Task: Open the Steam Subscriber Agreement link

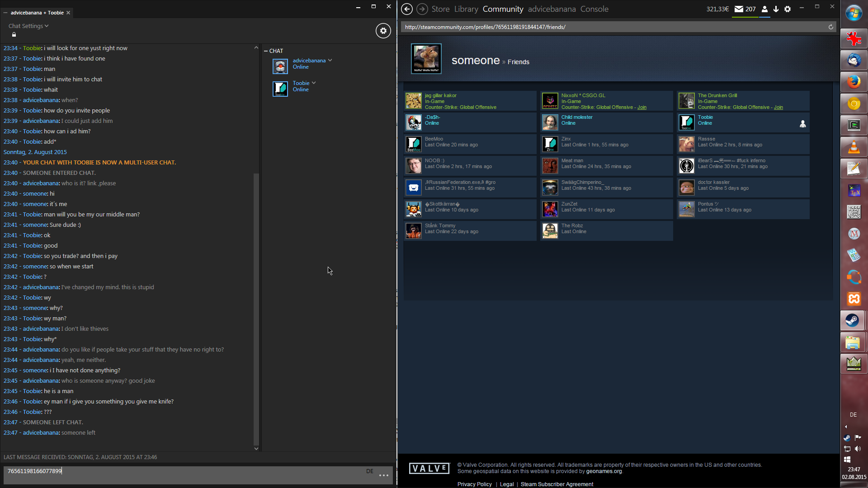Action: (x=557, y=484)
